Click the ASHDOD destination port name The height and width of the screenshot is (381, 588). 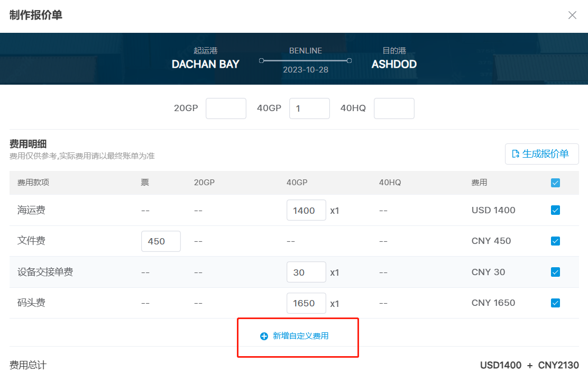click(x=394, y=65)
